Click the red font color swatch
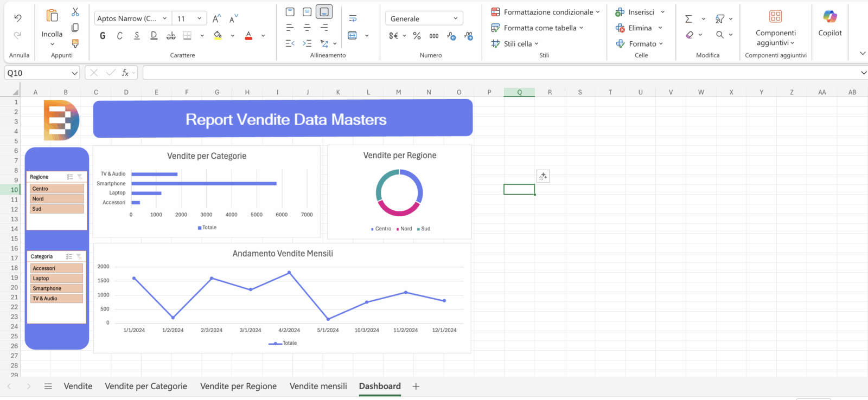Image resolution: width=868 pixels, height=400 pixels. [248, 36]
